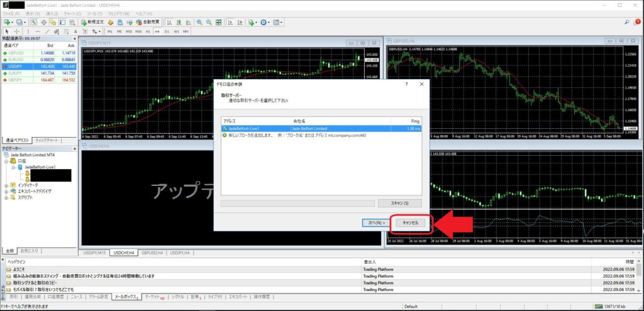This screenshot has width=644, height=311.
Task: Click the 次へ(N) button
Action: pyautogui.click(x=376, y=223)
